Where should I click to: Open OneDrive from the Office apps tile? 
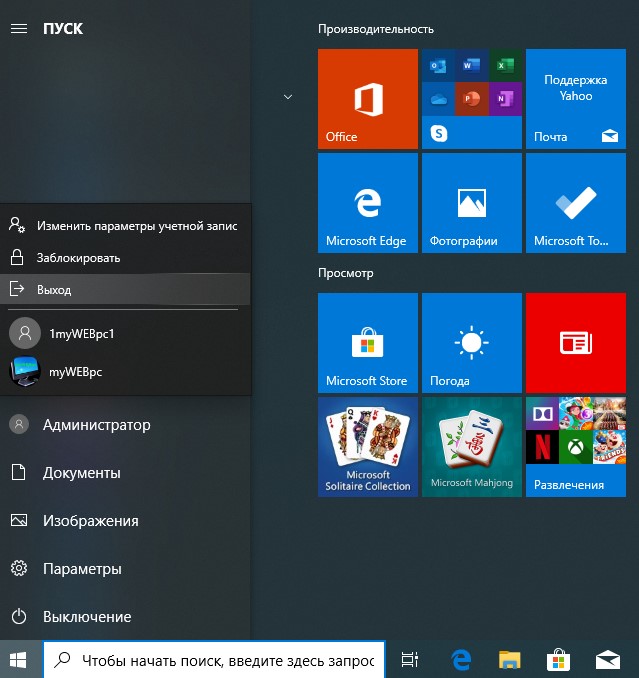(x=438, y=99)
